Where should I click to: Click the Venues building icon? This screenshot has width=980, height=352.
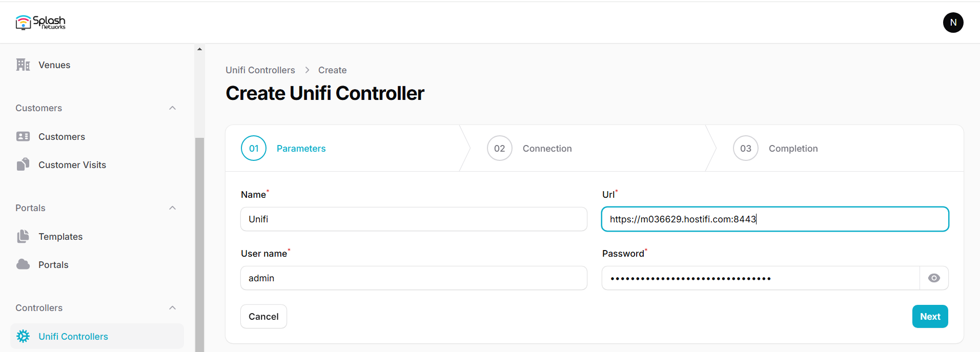23,65
